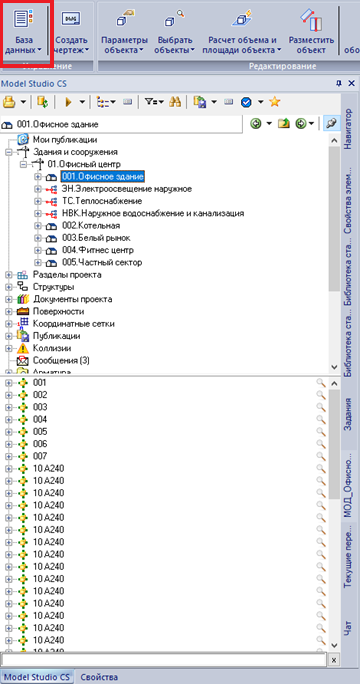Click the magnifier icon on row 005

pos(321,432)
